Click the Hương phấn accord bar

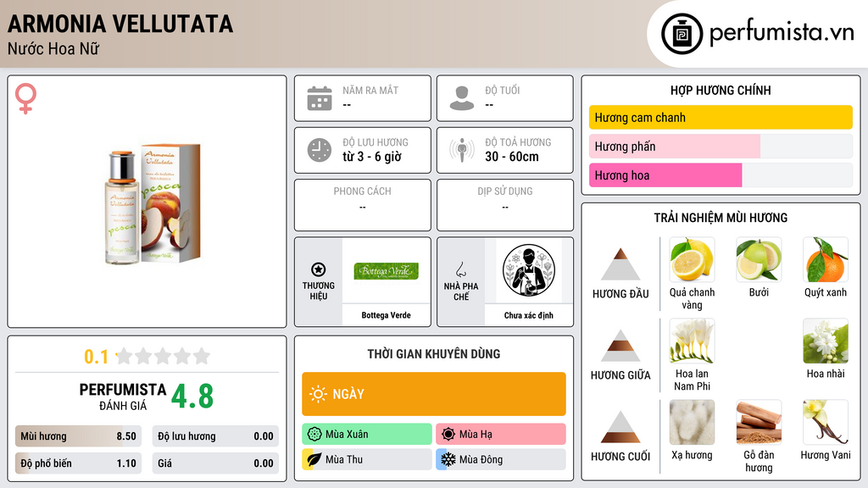pyautogui.click(x=721, y=146)
